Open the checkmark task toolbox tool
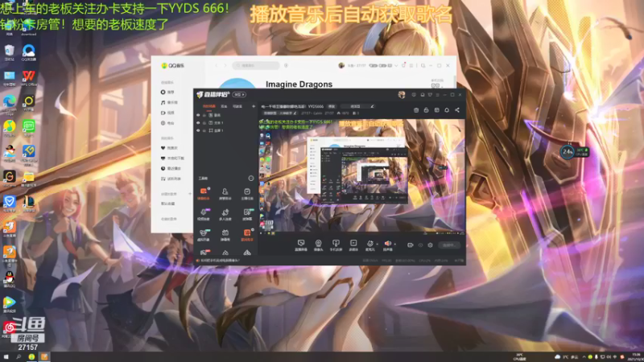 (247, 193)
